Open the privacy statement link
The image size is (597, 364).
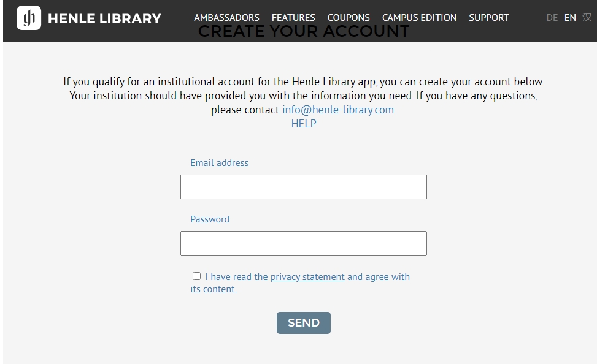[x=307, y=277]
